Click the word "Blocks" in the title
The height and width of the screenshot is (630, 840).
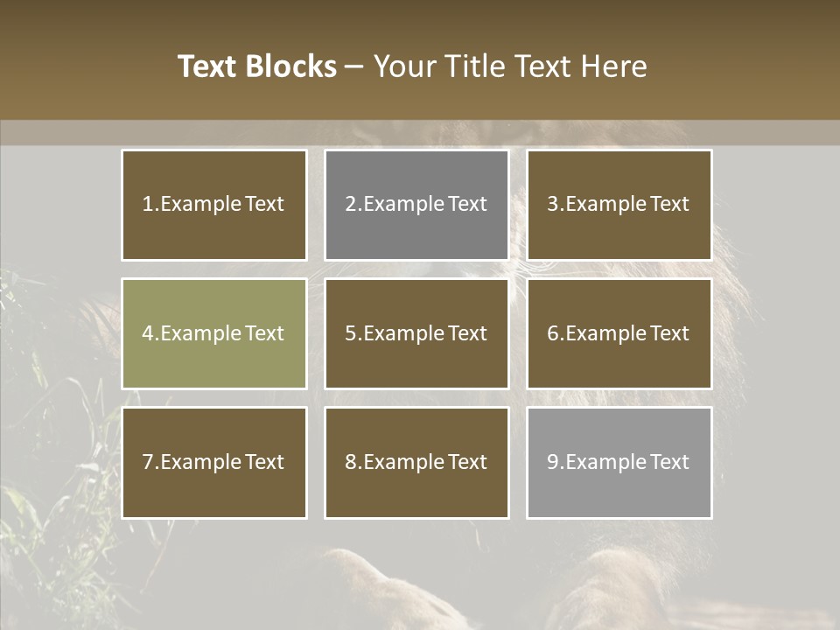pos(290,66)
